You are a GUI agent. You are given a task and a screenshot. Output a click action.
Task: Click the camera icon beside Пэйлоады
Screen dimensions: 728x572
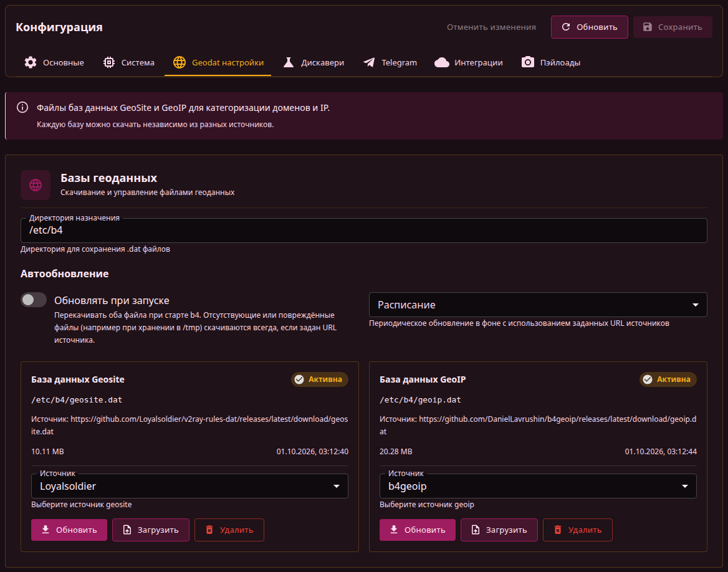click(x=528, y=62)
